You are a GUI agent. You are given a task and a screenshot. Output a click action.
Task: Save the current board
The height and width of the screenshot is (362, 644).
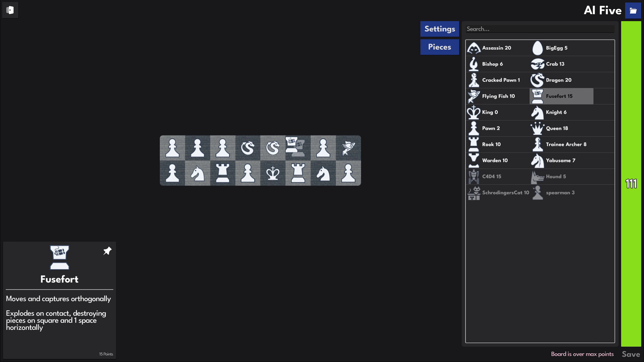click(631, 354)
